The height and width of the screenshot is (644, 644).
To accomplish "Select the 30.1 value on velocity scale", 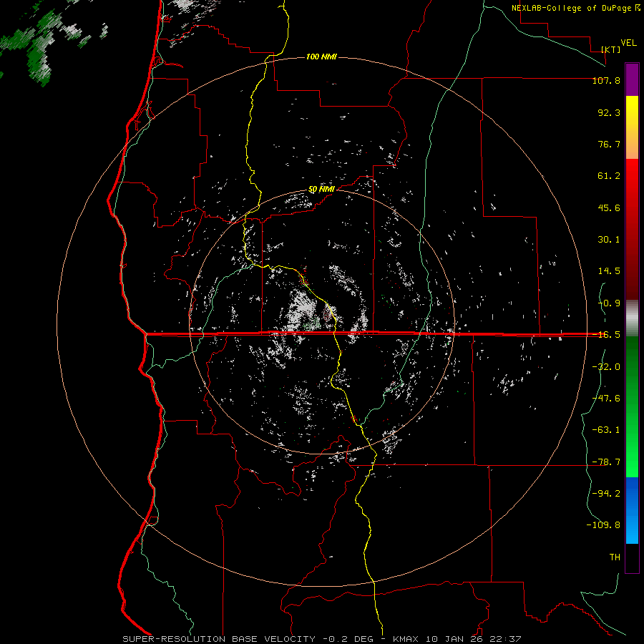I will point(609,240).
